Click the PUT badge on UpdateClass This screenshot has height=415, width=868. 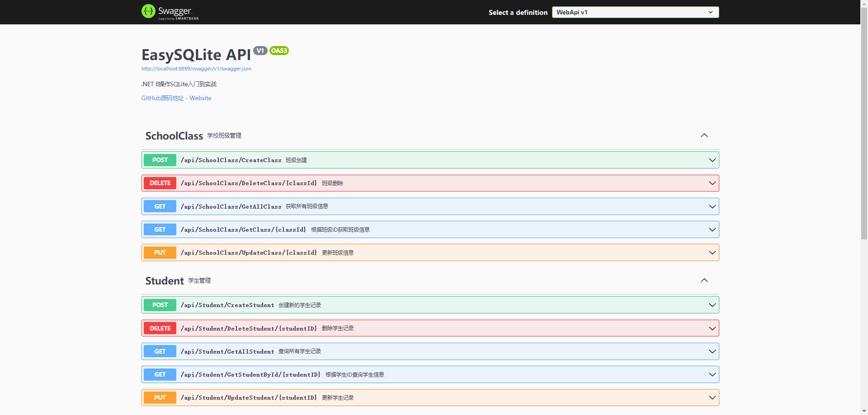pyautogui.click(x=160, y=252)
